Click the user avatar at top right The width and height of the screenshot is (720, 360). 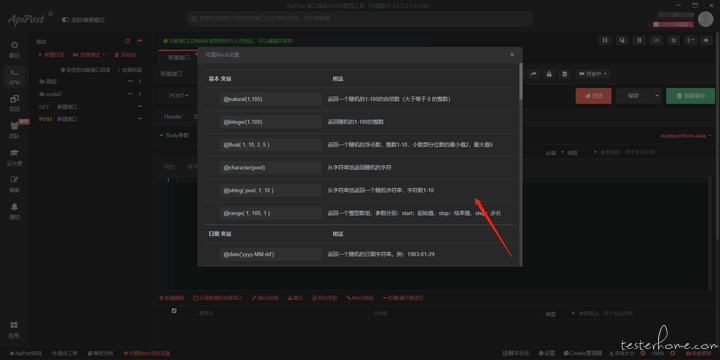(x=705, y=19)
